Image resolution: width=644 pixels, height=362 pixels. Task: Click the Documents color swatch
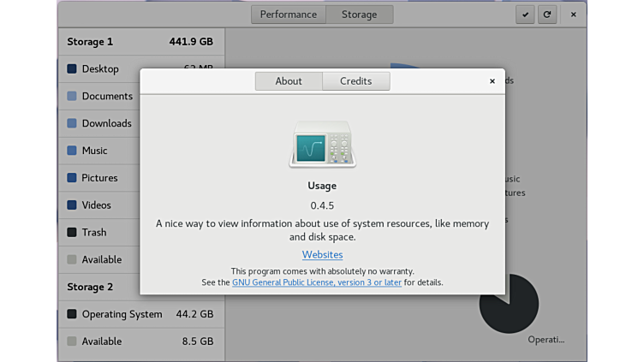(x=72, y=96)
